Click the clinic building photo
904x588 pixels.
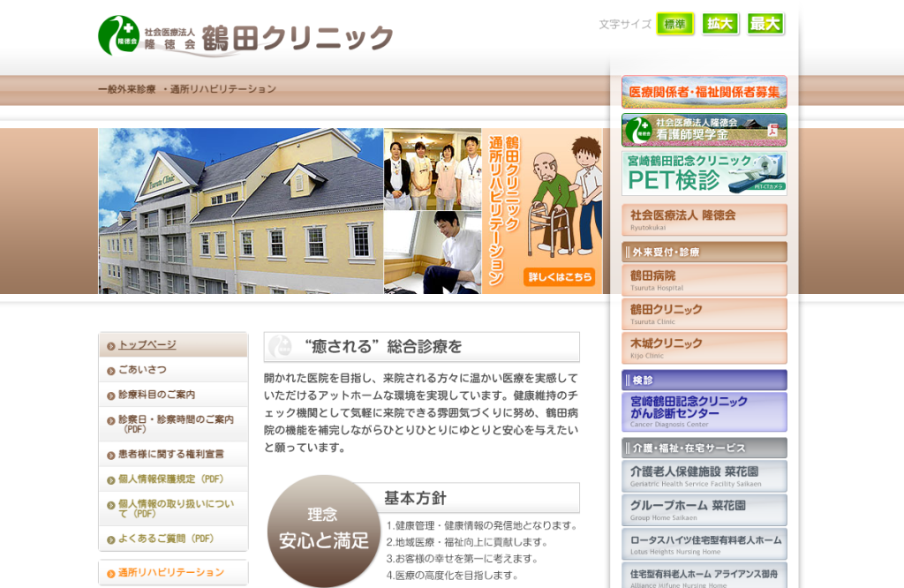coord(240,211)
